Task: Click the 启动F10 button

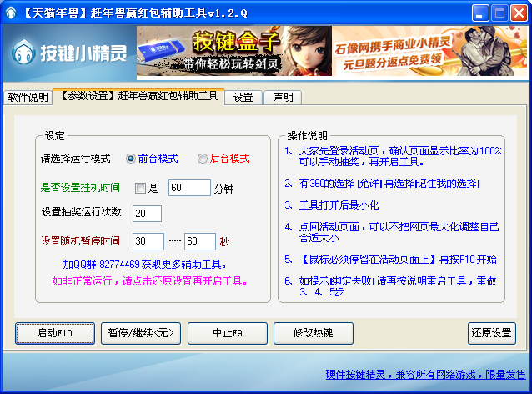Action: click(x=55, y=333)
